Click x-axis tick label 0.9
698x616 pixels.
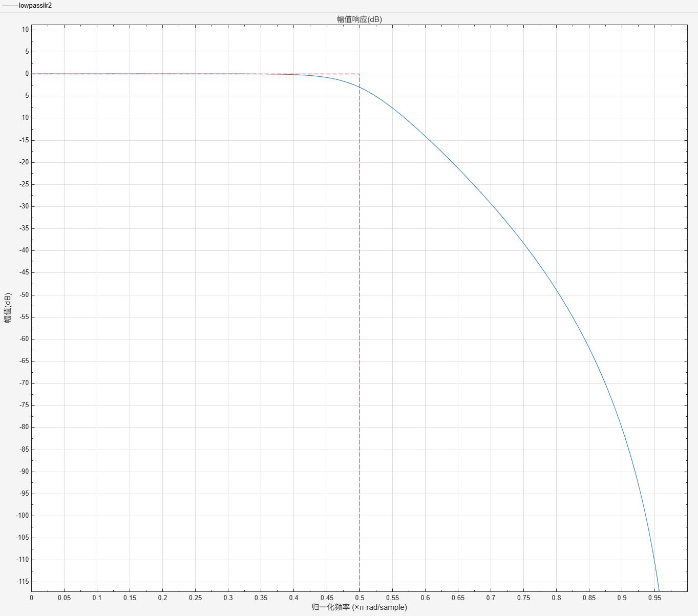click(x=622, y=598)
